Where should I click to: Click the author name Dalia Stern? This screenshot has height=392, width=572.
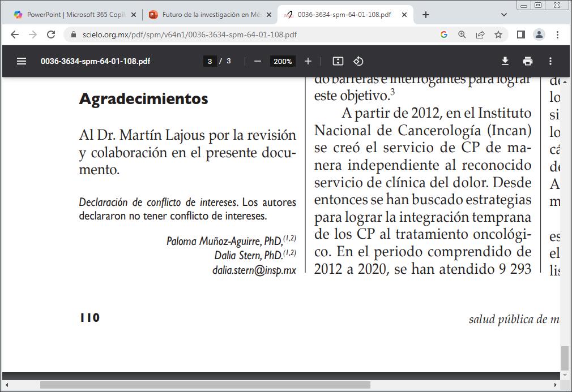point(237,255)
